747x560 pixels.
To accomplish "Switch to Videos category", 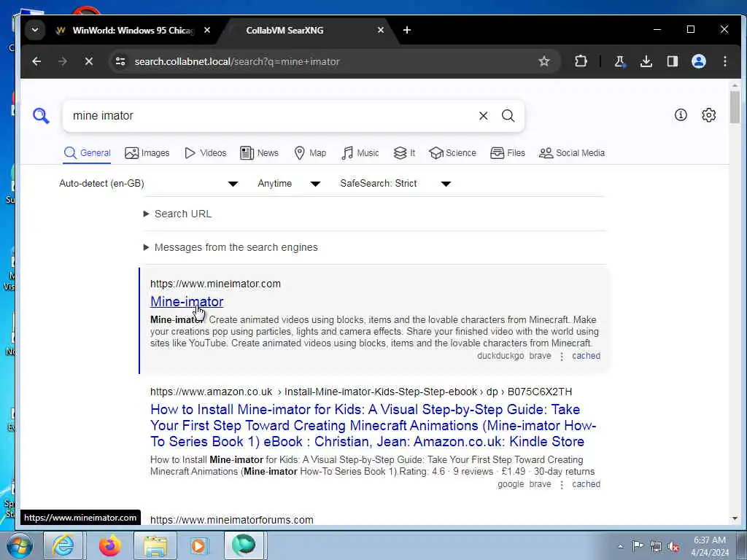I will [205, 153].
